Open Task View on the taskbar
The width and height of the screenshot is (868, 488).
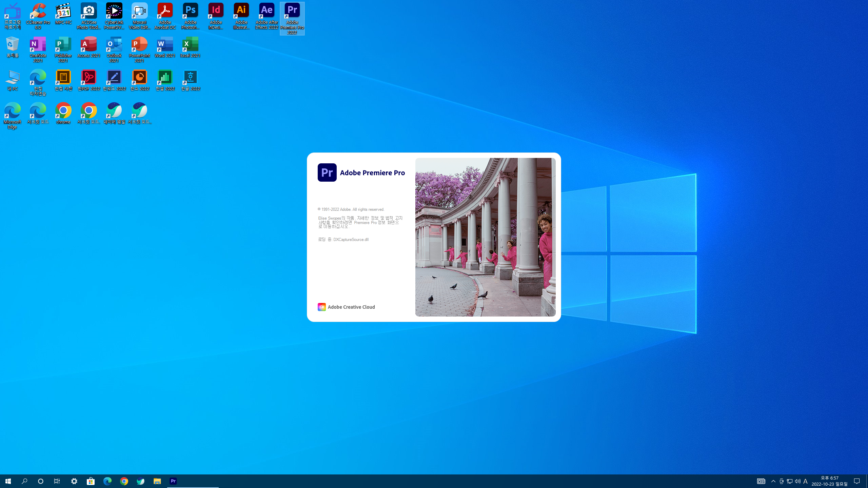click(57, 481)
